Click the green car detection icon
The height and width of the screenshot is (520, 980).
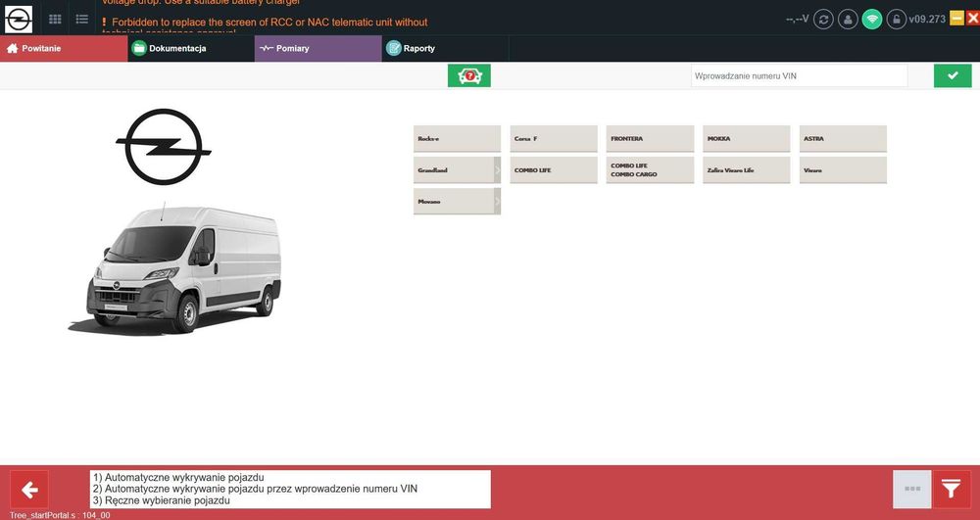(x=468, y=75)
